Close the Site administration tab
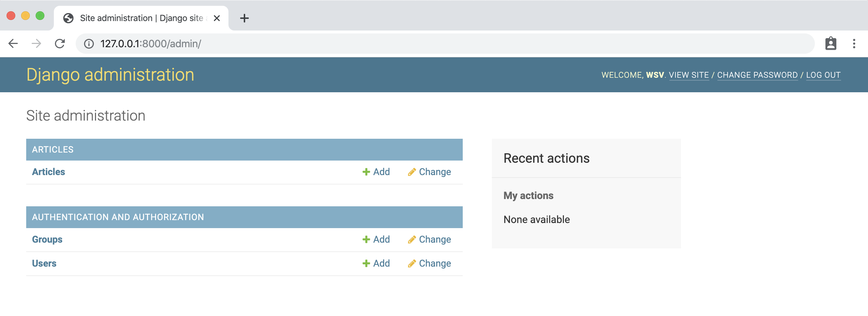The width and height of the screenshot is (868, 316). point(217,18)
